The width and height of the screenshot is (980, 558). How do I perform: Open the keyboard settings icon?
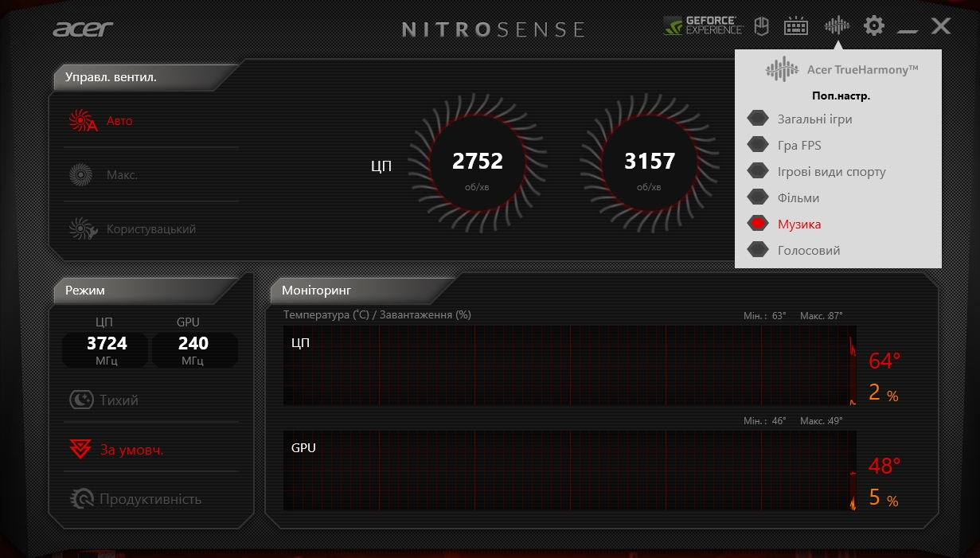[796, 26]
